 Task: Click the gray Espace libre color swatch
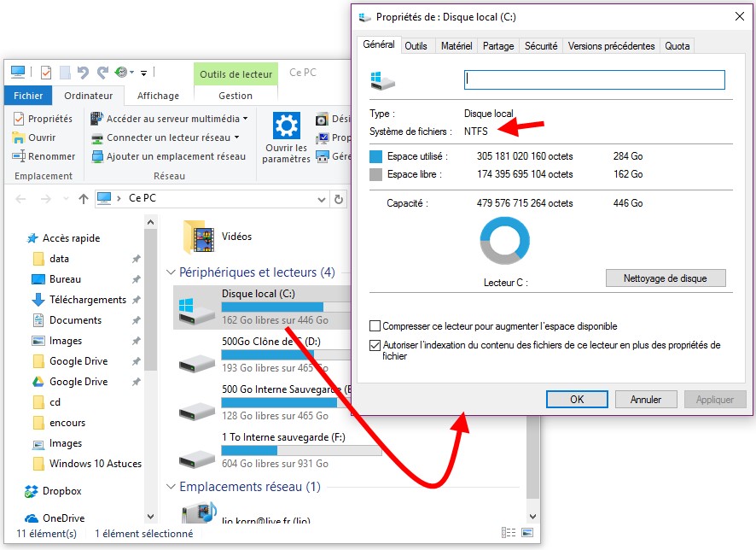(375, 174)
